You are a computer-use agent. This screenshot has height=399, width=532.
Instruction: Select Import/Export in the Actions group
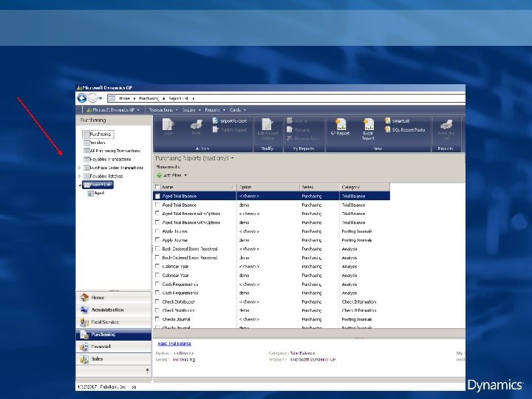pos(230,120)
